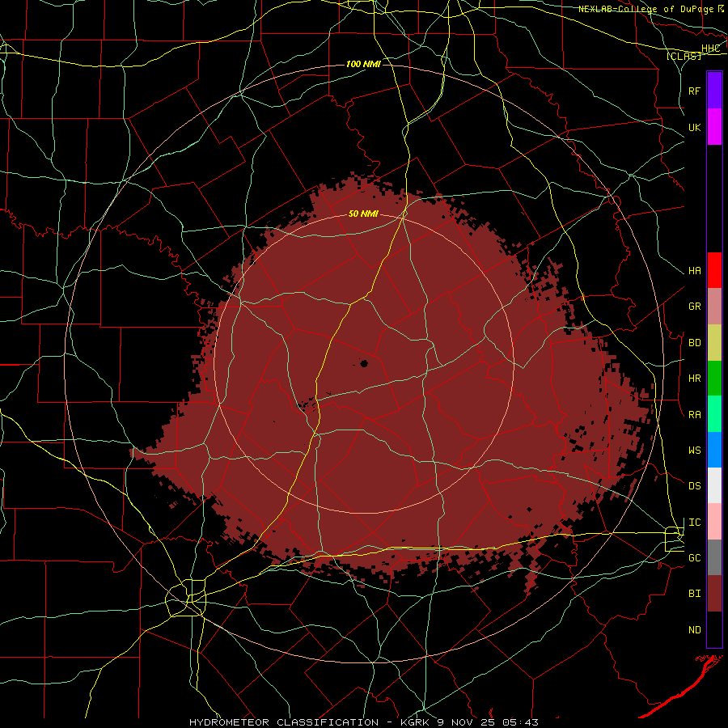The width and height of the screenshot is (728, 728).
Task: Click the GR pink-brown legend swatch
Action: pyautogui.click(x=714, y=307)
